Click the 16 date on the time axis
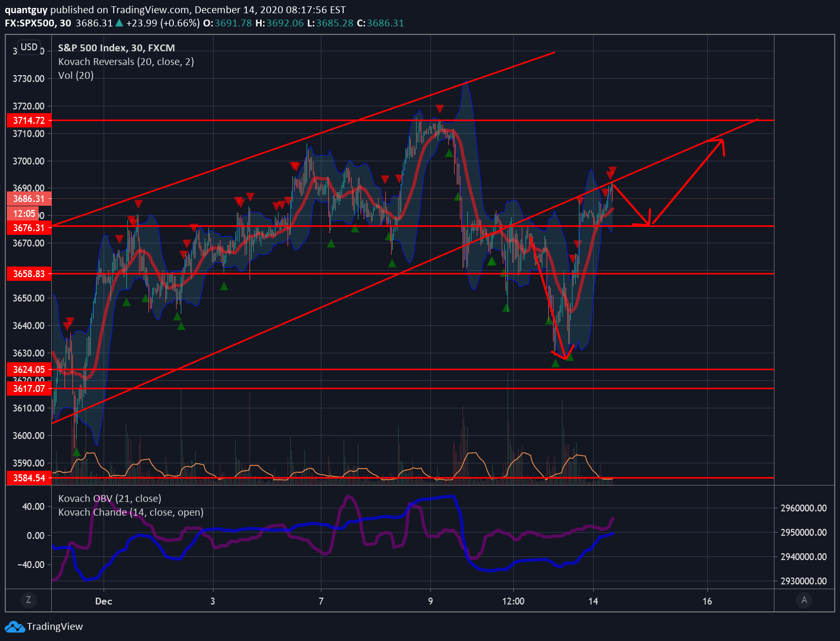Viewport: 840px width, 641px height. [707, 601]
